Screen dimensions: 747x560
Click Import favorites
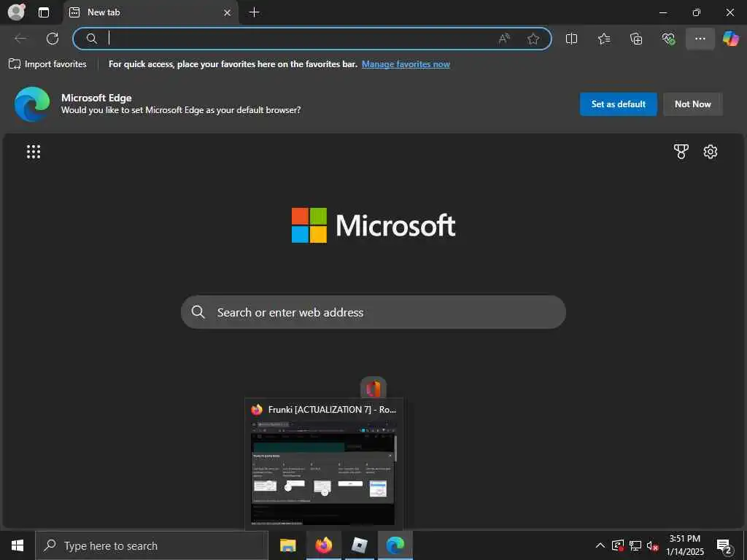click(x=47, y=64)
